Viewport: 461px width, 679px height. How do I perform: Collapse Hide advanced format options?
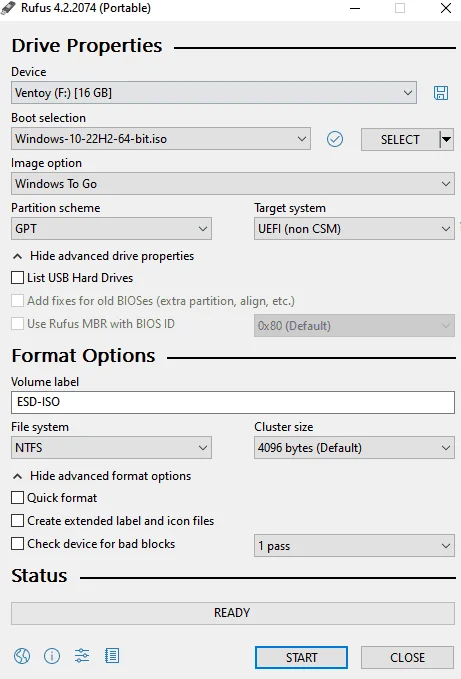102,476
